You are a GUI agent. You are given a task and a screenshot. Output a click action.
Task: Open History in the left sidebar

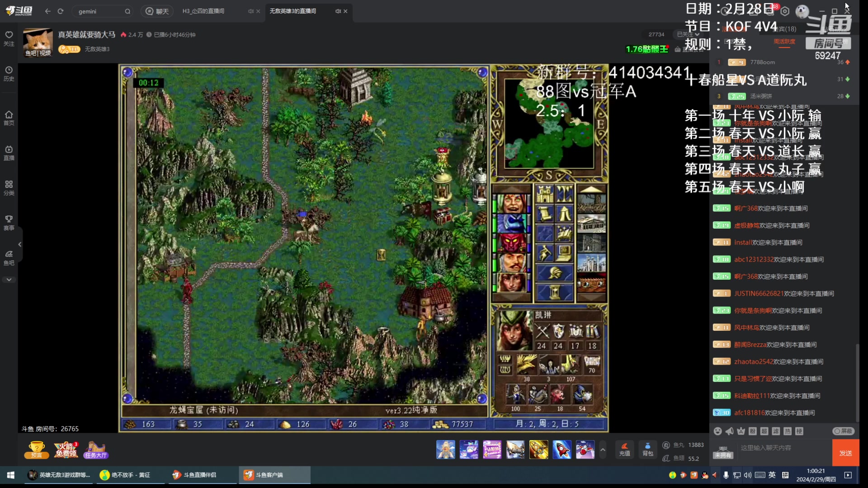point(9,74)
